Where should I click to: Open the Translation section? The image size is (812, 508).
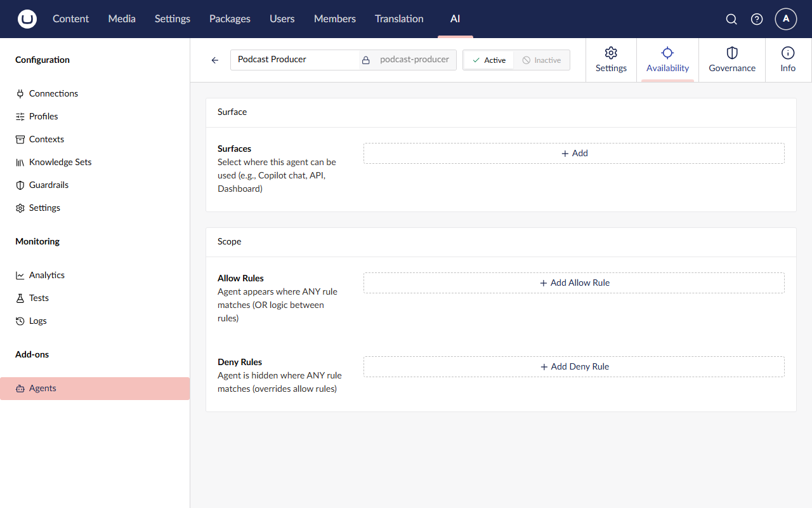click(399, 19)
